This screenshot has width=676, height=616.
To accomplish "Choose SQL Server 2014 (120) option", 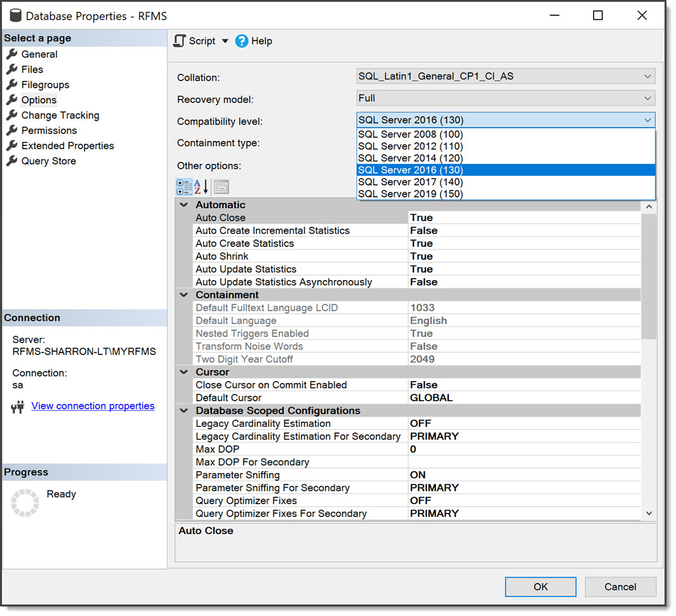I will tap(506, 158).
